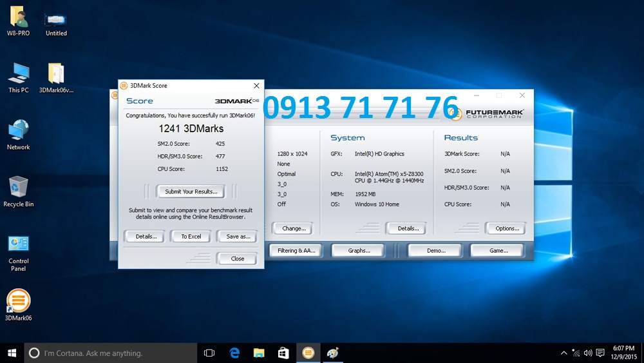Open the 3DMark06v... folder icon
This screenshot has height=363, width=644.
(56, 78)
